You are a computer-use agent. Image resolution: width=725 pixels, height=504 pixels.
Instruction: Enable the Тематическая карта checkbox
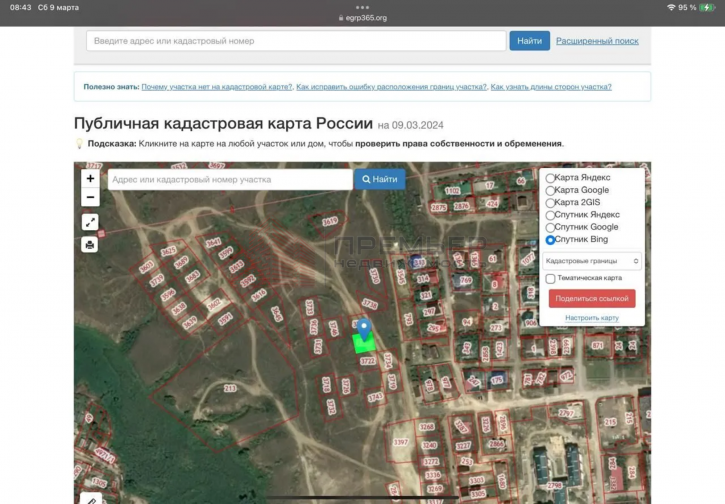pos(551,278)
